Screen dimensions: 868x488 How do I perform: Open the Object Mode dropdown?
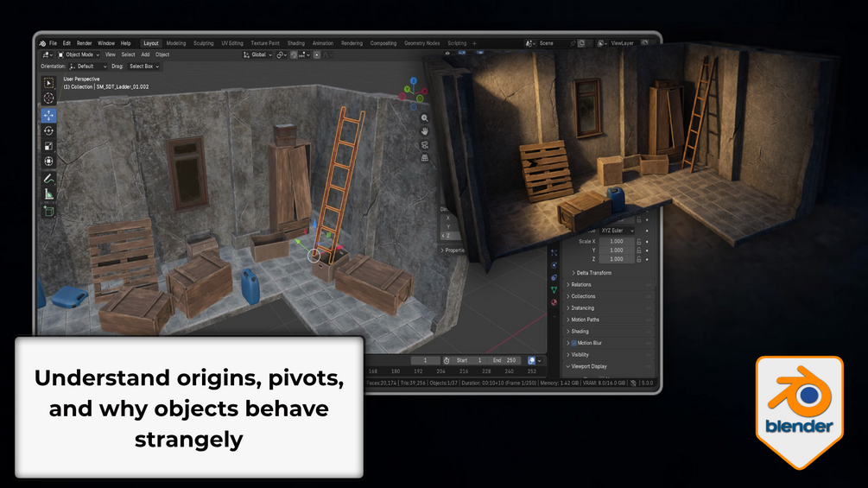[x=79, y=54]
